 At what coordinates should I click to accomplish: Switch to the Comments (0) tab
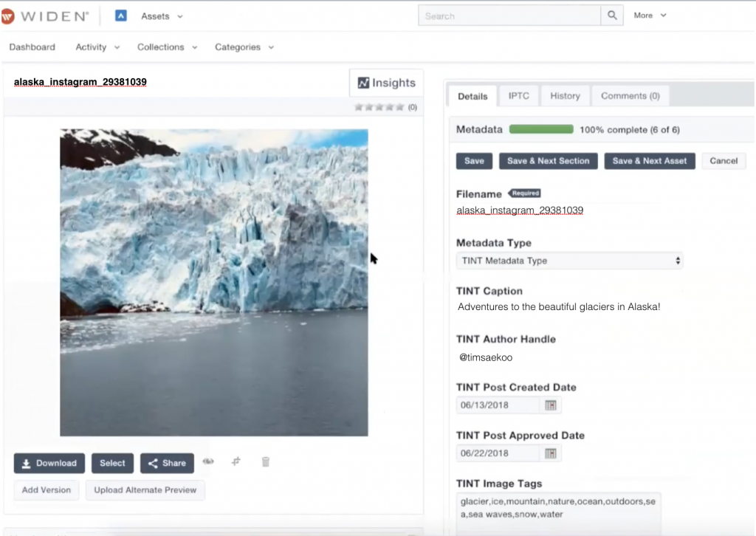(630, 96)
